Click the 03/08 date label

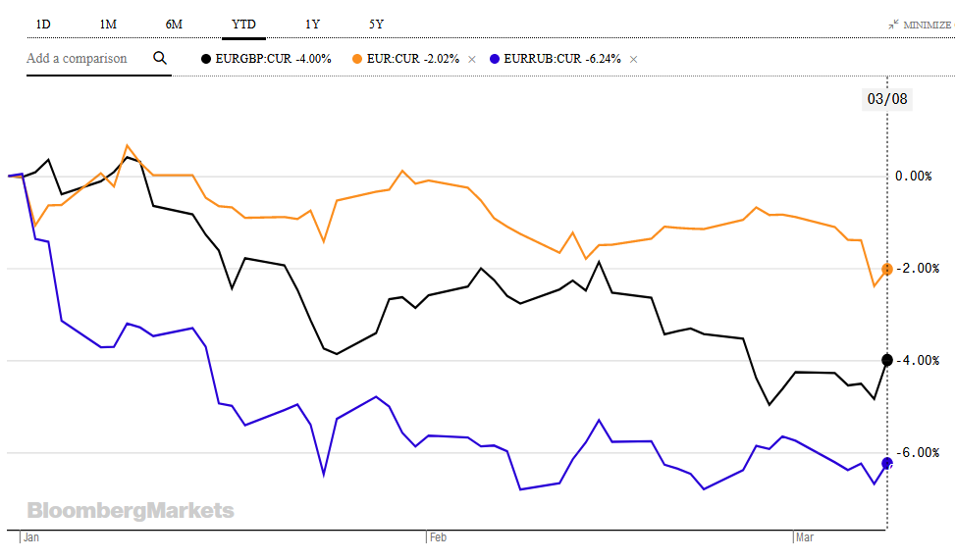pos(886,99)
